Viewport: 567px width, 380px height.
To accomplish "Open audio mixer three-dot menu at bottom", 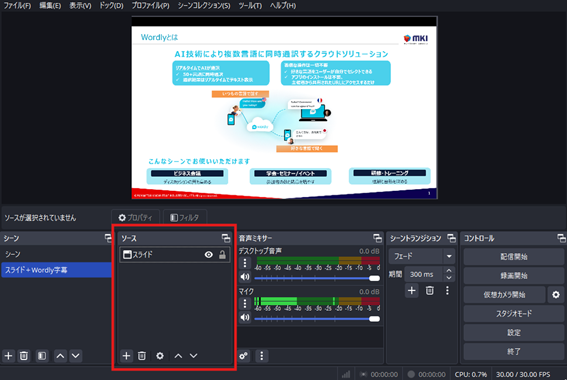I will click(262, 356).
